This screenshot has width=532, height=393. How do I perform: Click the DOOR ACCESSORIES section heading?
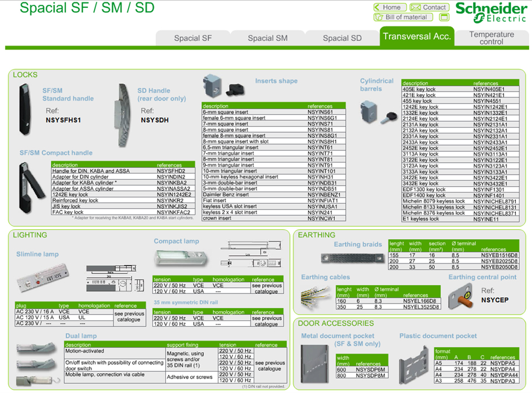pos(336,324)
